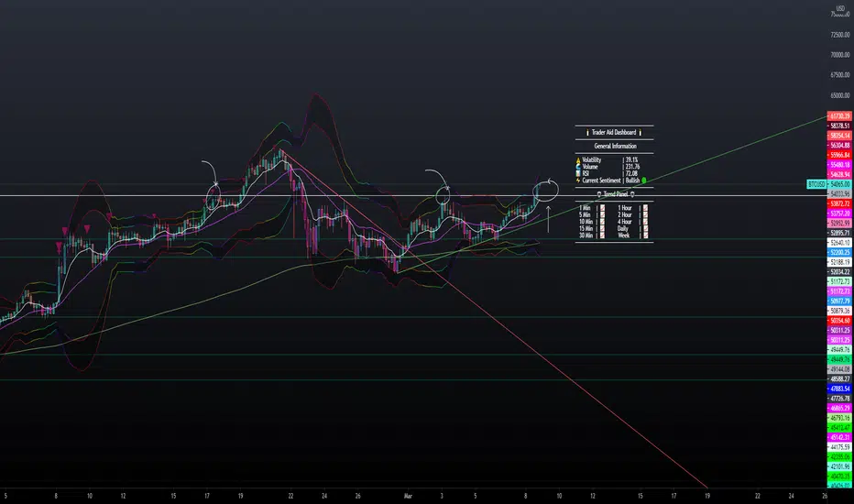Select the 44175.59 white price label
Screen dimensions: 854x504
839,447
